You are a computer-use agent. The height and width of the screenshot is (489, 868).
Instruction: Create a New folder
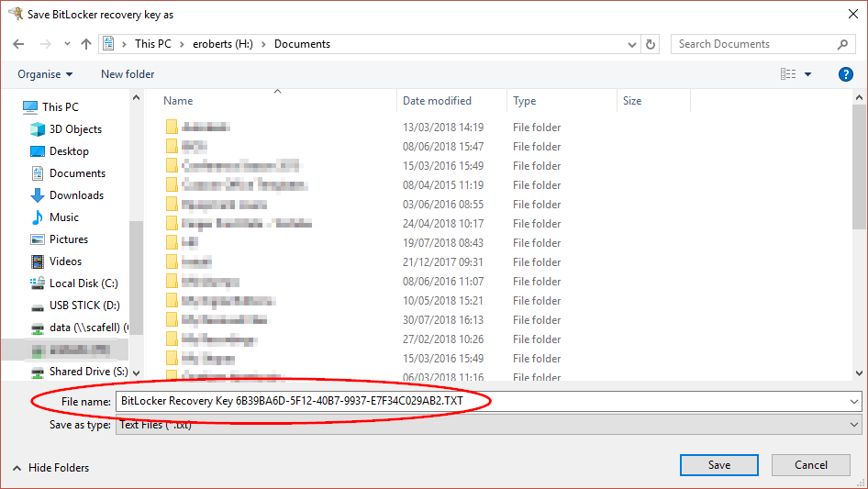click(128, 74)
